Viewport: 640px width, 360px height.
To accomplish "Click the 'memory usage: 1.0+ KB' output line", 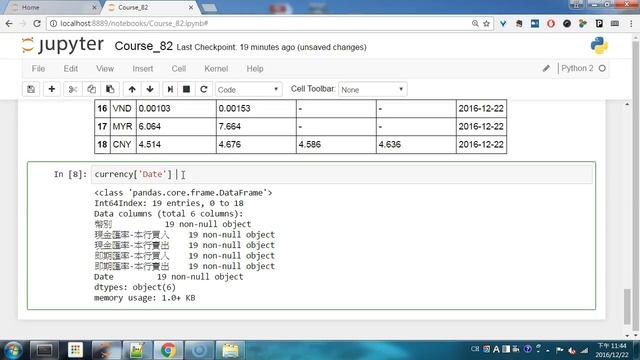I will [144, 298].
